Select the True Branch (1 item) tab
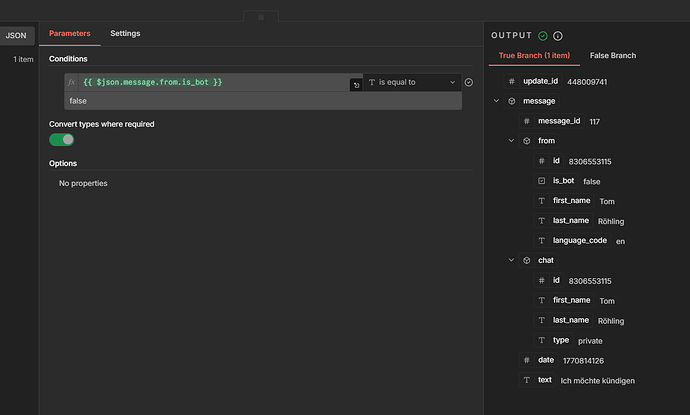This screenshot has width=690, height=415. click(x=534, y=56)
